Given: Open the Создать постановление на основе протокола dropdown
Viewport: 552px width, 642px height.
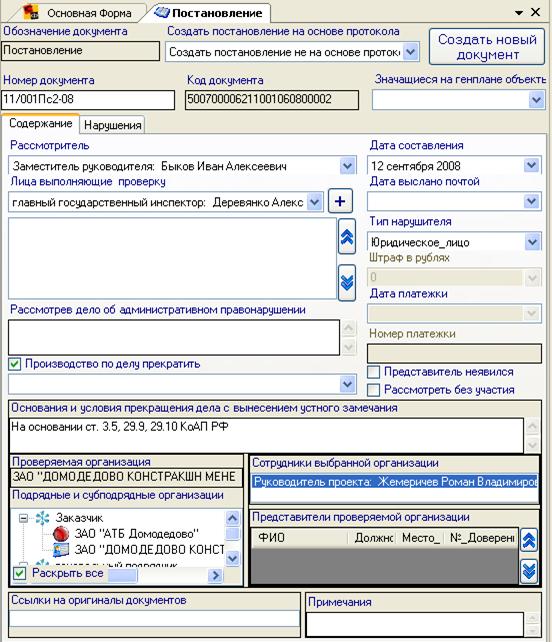Looking at the screenshot, I should point(411,52).
